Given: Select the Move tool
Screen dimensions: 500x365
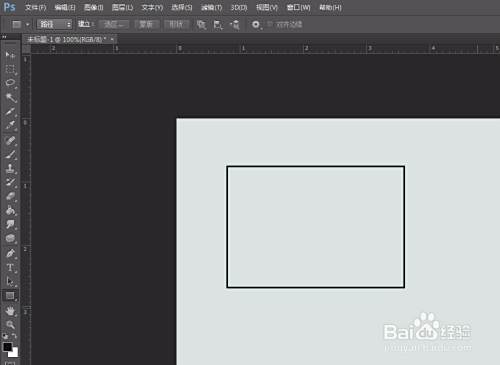Looking at the screenshot, I should click(x=10, y=54).
